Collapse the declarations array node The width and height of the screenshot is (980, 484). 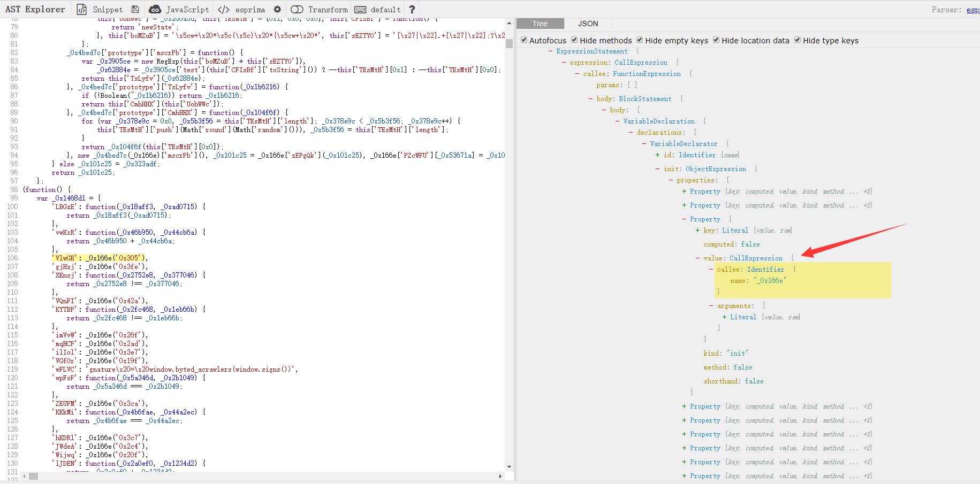pyautogui.click(x=631, y=133)
